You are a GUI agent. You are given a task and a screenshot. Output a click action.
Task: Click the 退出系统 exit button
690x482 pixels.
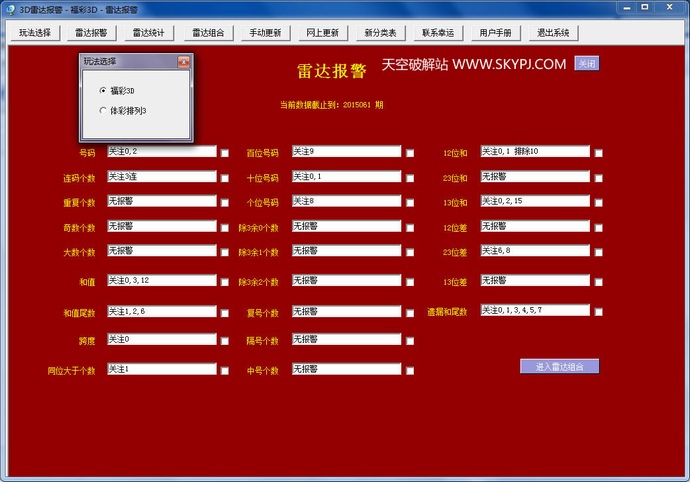[x=553, y=33]
